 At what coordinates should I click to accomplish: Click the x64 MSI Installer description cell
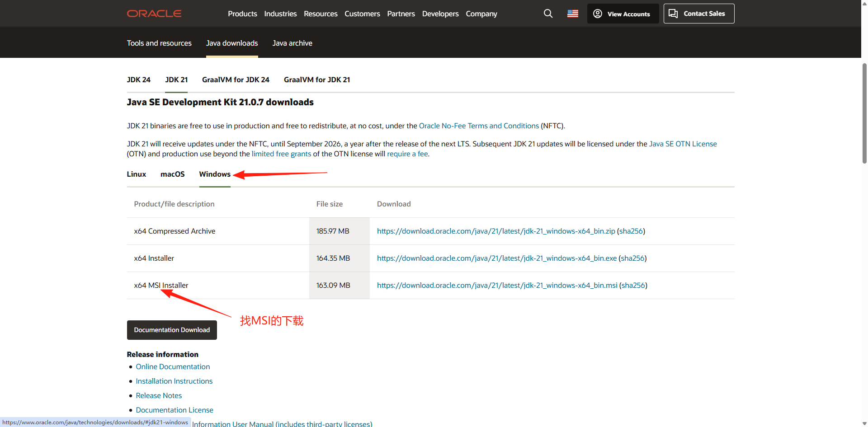(218, 285)
